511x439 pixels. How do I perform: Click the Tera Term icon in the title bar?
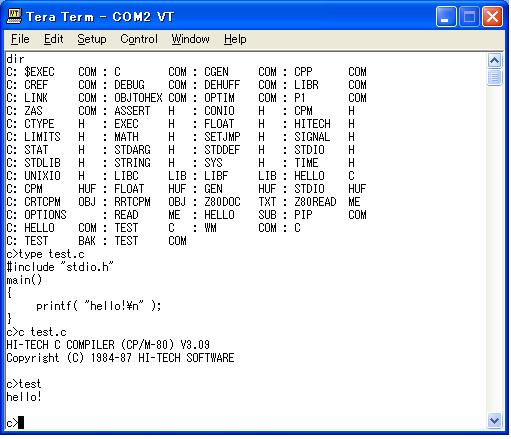pyautogui.click(x=14, y=16)
